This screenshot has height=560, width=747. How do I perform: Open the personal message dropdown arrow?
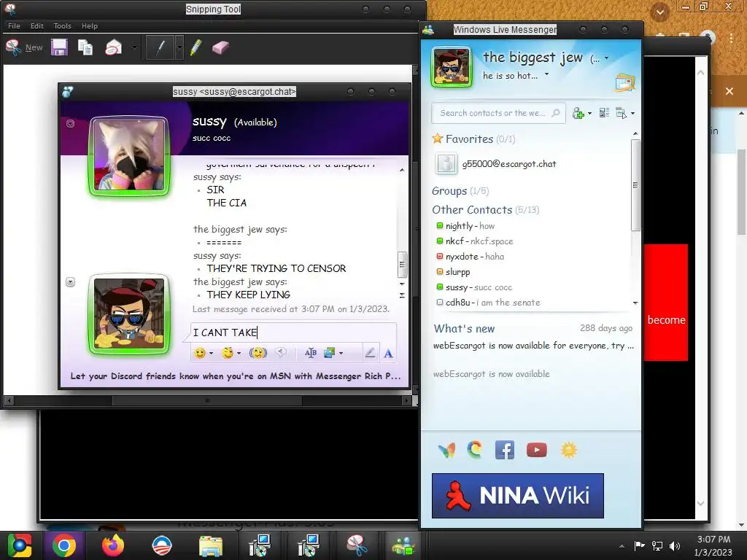pyautogui.click(x=546, y=74)
